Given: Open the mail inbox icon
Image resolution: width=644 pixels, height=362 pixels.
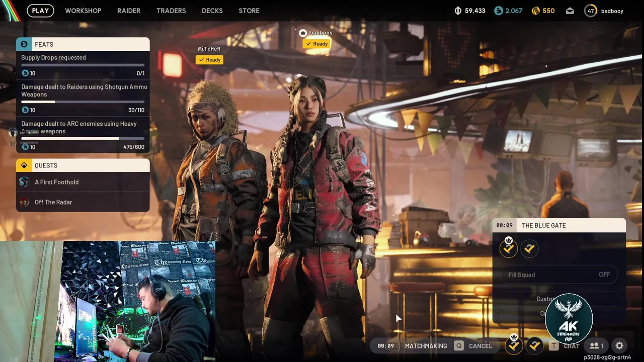Looking at the screenshot, I should (x=570, y=11).
